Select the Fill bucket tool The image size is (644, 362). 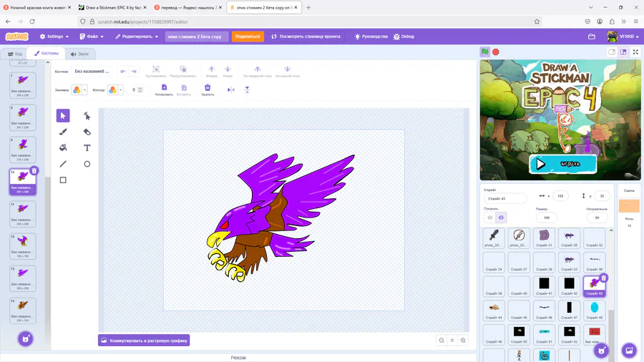pos(63,148)
